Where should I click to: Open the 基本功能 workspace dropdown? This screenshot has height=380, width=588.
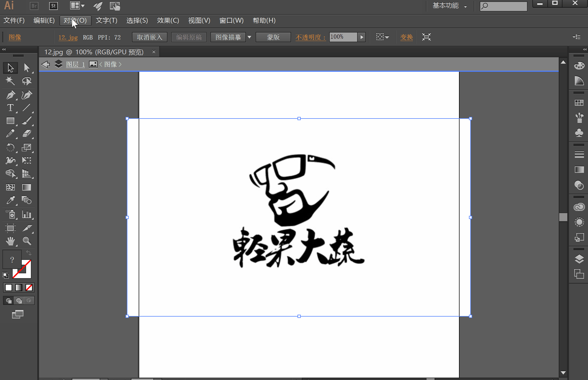(449, 6)
